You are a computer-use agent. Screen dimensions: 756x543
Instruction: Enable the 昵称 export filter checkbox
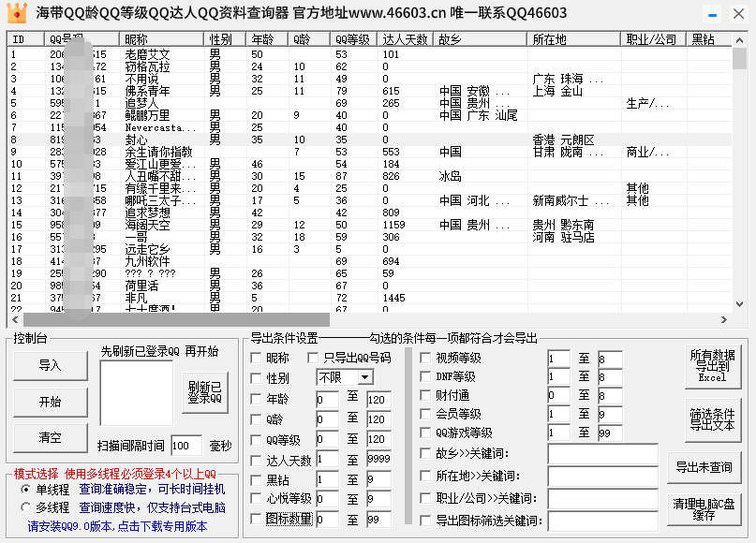tap(256, 358)
